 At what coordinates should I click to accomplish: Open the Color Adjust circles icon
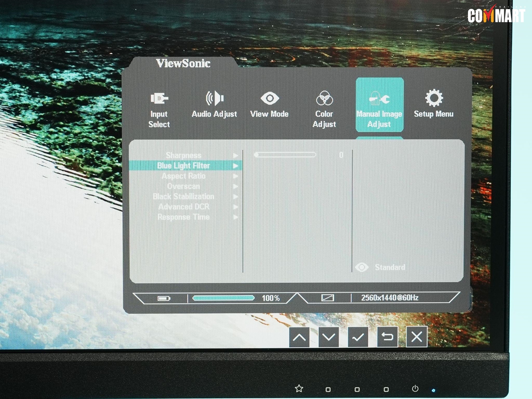tap(324, 99)
